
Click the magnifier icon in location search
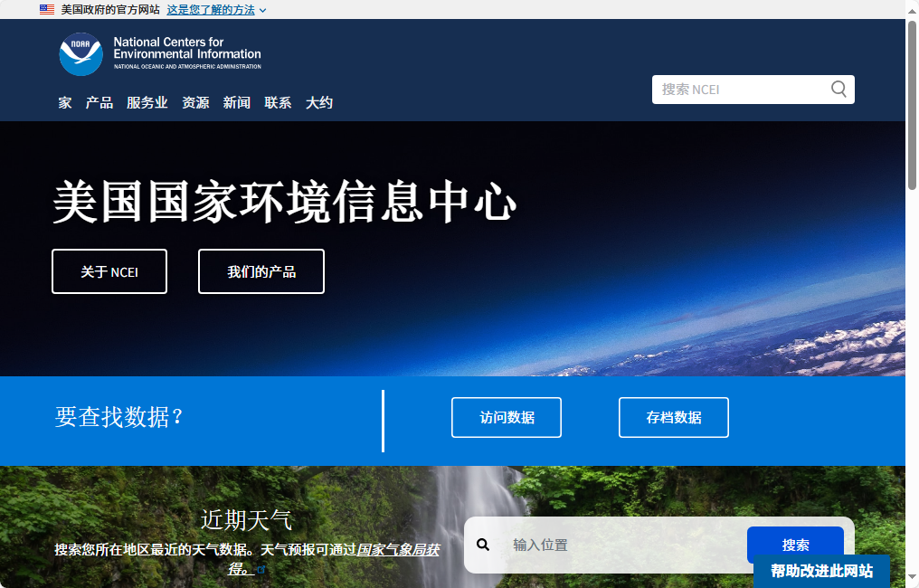(x=483, y=545)
